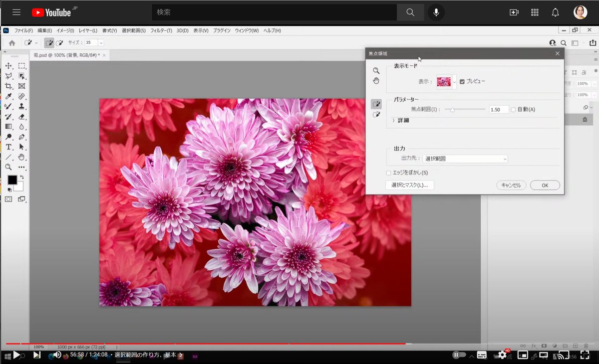Click the 焦点範囲 slider track
Viewport: 599px width, 364px height.
click(x=465, y=109)
